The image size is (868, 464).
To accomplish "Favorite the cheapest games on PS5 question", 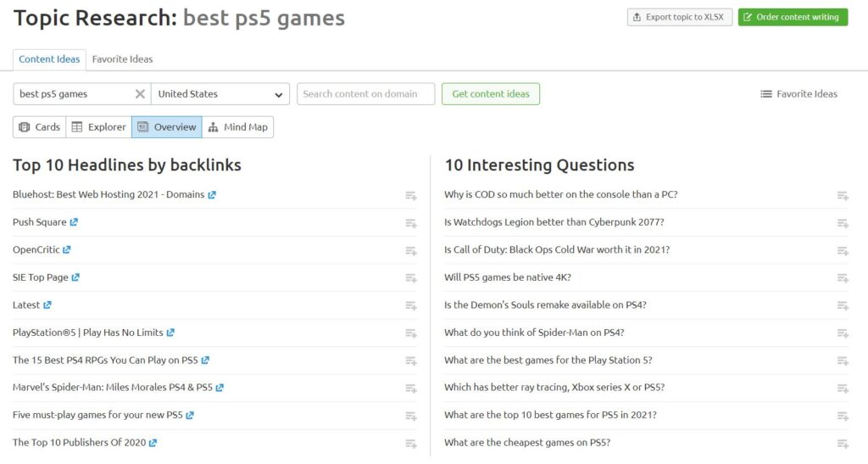I will (x=843, y=444).
